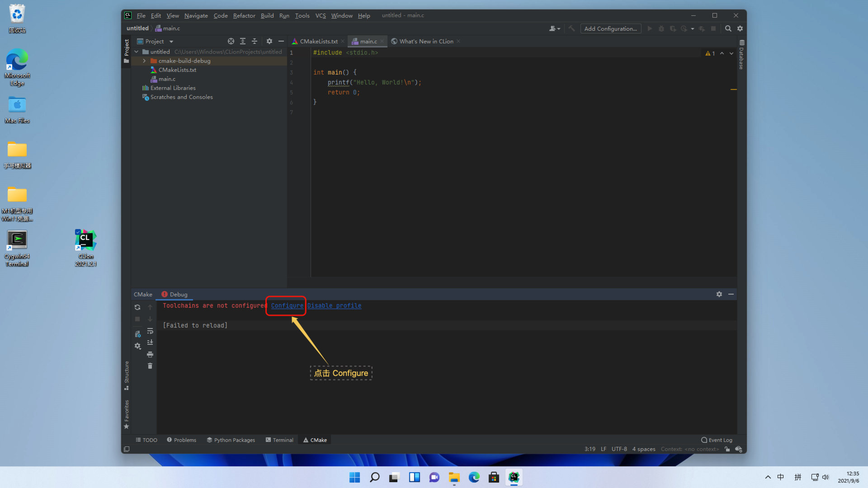Image resolution: width=868 pixels, height=488 pixels.
Task: Toggle Project tool window on left stripe
Action: [127, 51]
